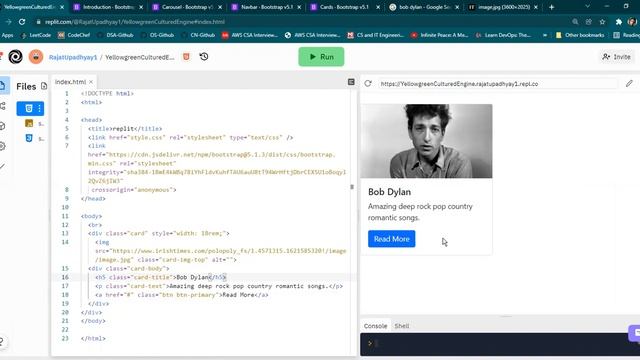The height and width of the screenshot is (360, 640).
Task: Open the three-dot menu on selected file
Action: tap(39, 109)
